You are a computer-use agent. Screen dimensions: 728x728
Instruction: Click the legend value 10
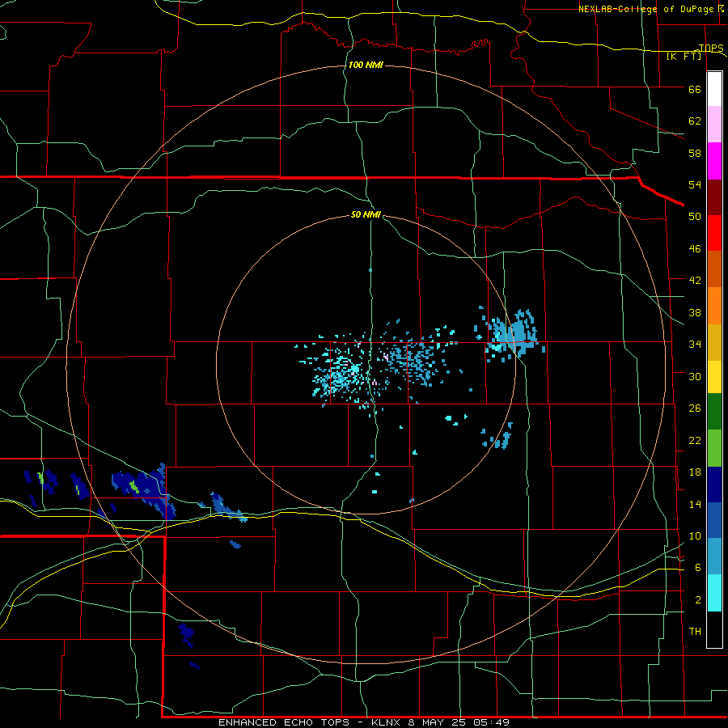click(x=695, y=535)
